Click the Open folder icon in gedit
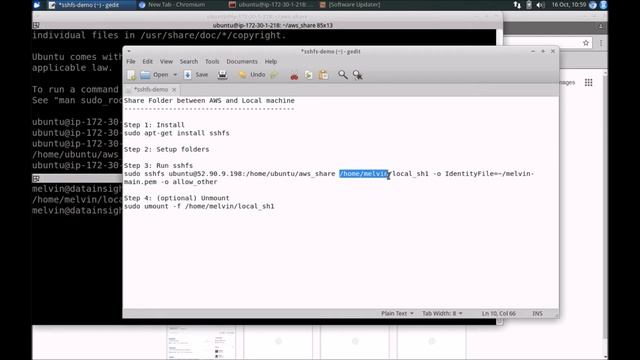The height and width of the screenshot is (360, 640). 145,75
